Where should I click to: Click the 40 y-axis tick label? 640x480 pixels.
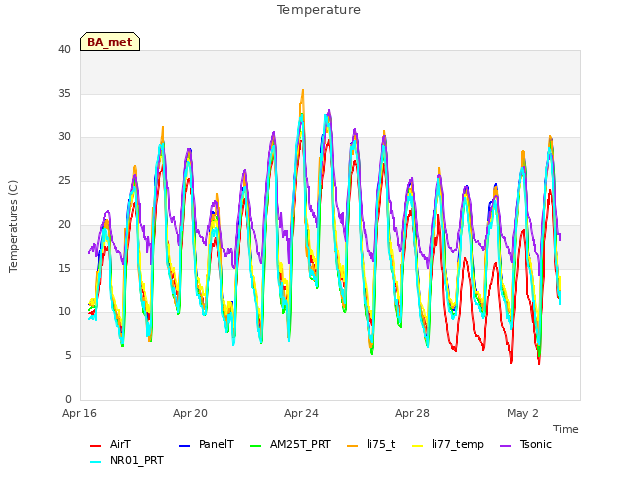tap(64, 50)
